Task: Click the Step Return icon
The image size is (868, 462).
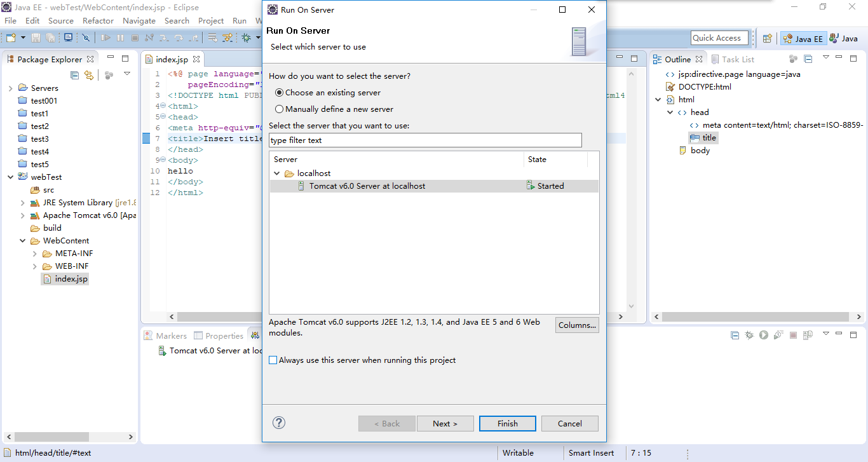Action: (x=193, y=38)
